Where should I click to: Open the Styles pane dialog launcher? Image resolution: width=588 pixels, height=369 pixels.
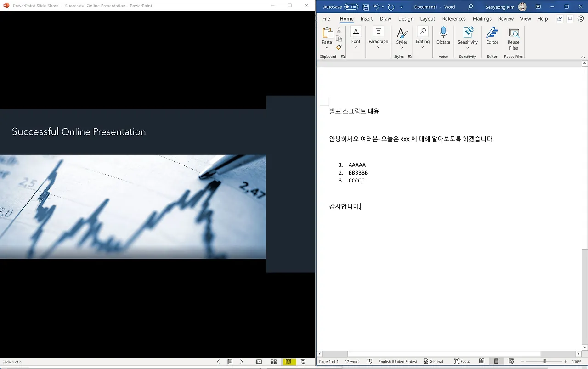click(x=409, y=57)
